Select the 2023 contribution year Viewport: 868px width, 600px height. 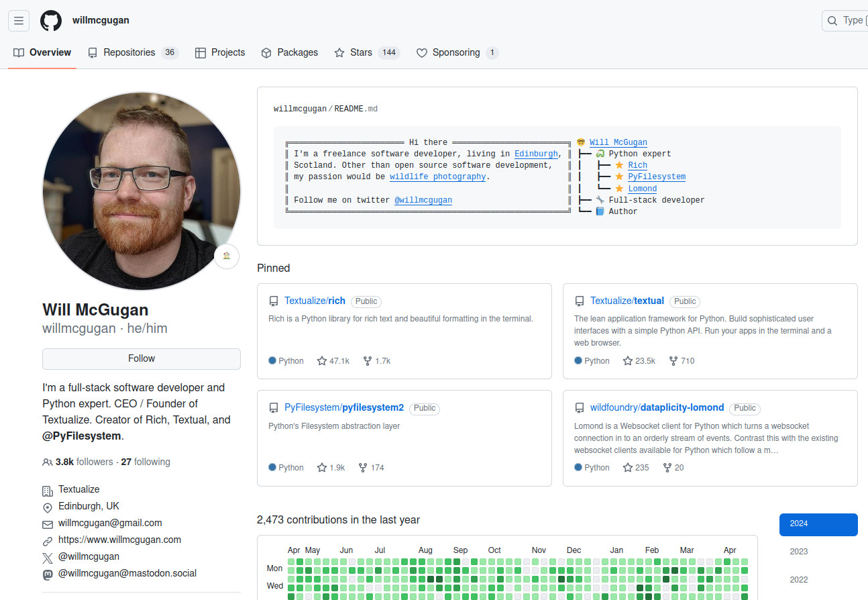[818, 552]
